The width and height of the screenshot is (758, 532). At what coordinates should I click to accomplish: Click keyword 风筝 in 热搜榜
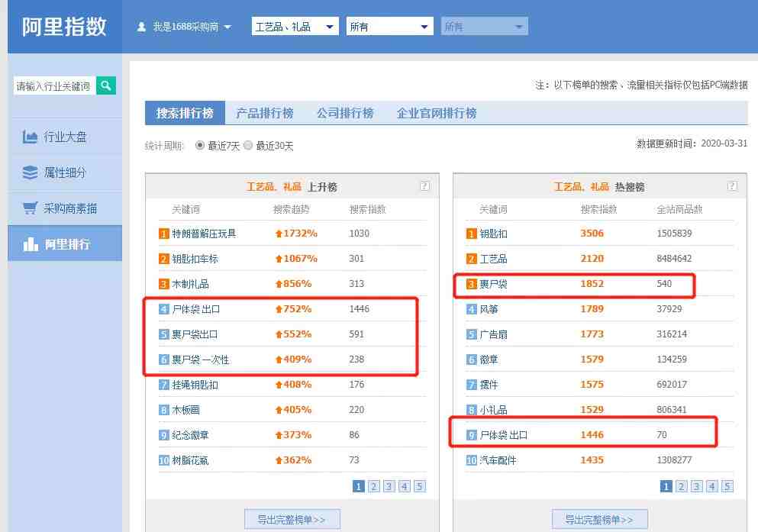coord(489,309)
